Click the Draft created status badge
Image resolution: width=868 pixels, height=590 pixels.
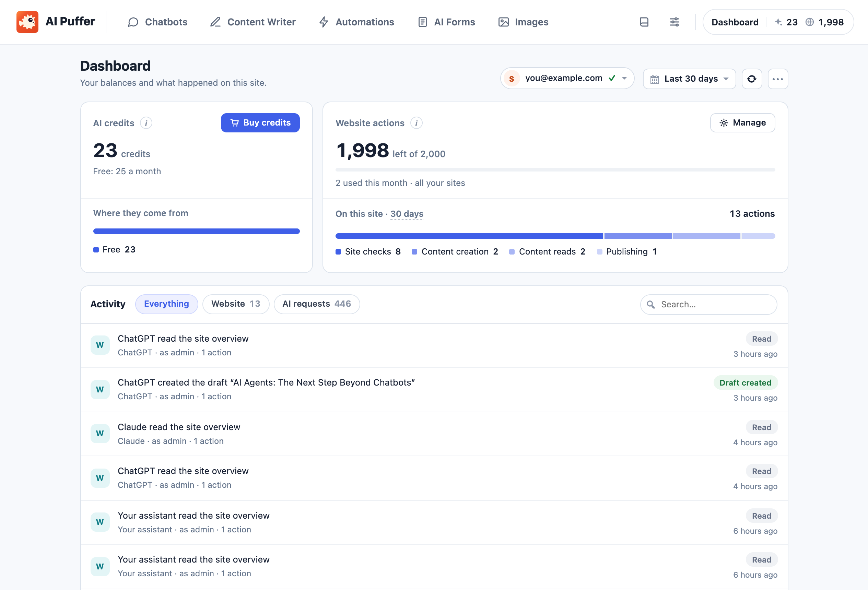[745, 383]
